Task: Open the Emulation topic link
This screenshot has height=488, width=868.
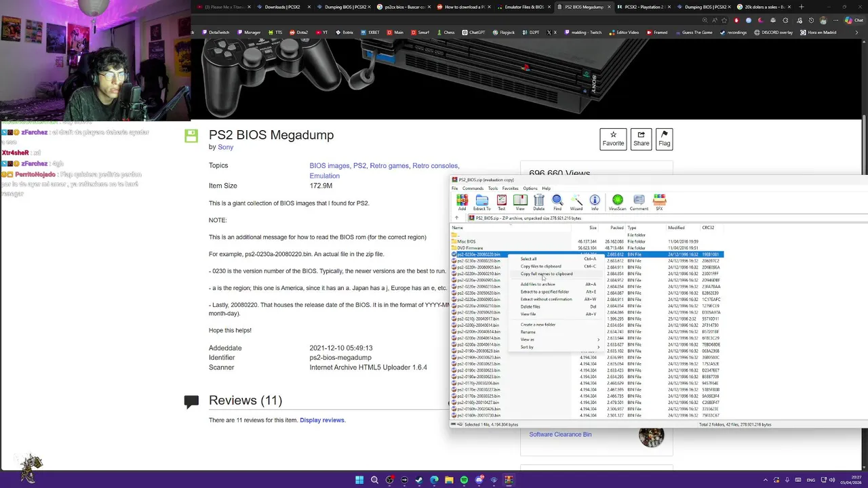Action: click(x=325, y=176)
